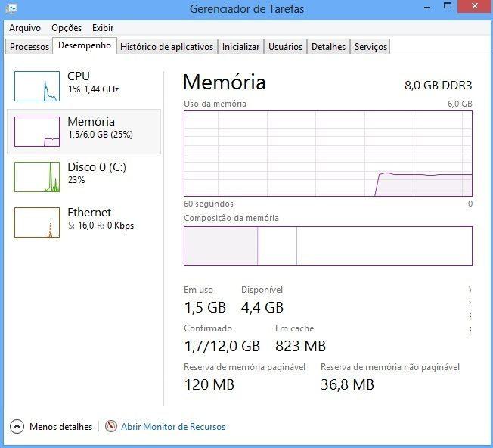Switch to the Processos tab
Viewport: 493px width, 448px height.
pos(29,47)
